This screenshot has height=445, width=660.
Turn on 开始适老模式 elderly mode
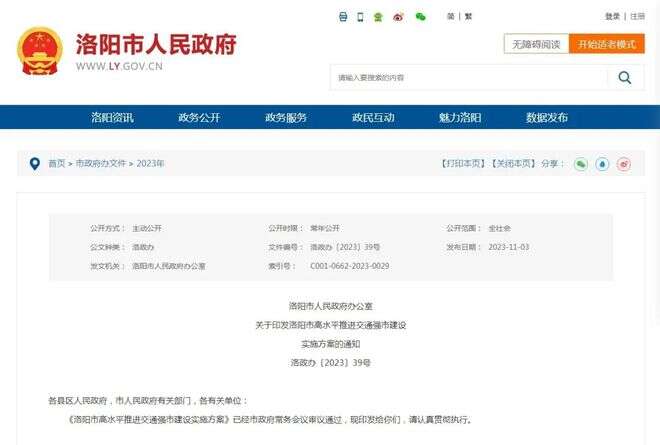[607, 44]
